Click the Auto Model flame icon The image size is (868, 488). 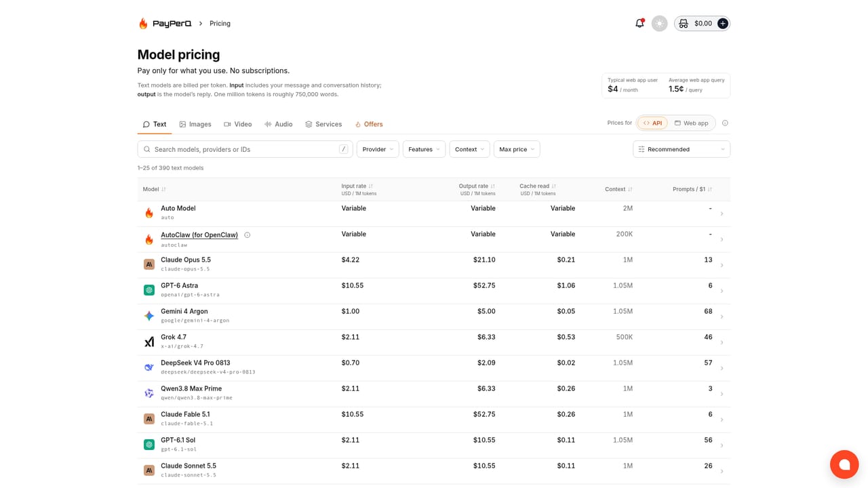(149, 213)
